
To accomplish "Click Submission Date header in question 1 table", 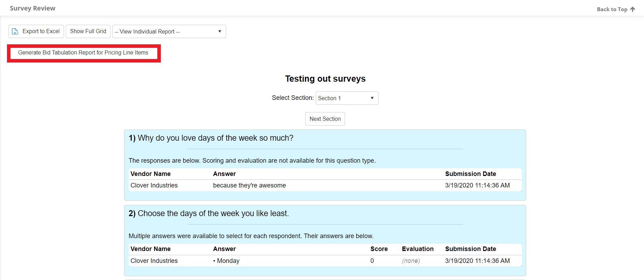I will 471,174.
